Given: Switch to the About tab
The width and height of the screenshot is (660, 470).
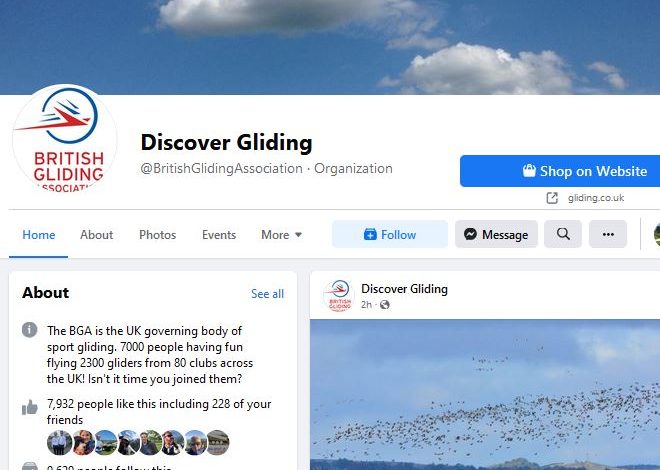Looking at the screenshot, I should click(x=96, y=235).
